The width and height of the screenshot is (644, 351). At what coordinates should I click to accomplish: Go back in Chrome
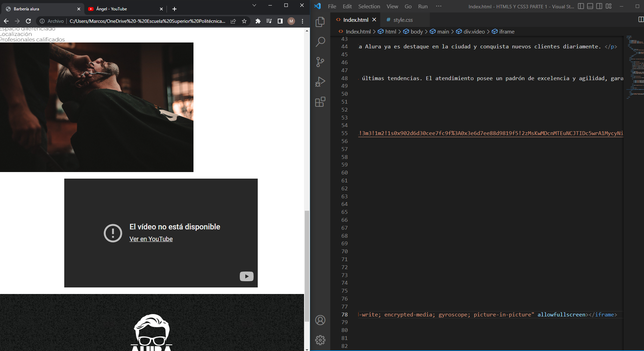pyautogui.click(x=6, y=21)
